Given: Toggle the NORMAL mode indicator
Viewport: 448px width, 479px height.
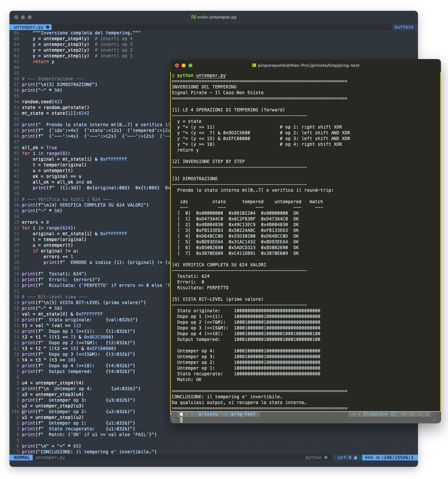Looking at the screenshot, I should [x=22, y=458].
